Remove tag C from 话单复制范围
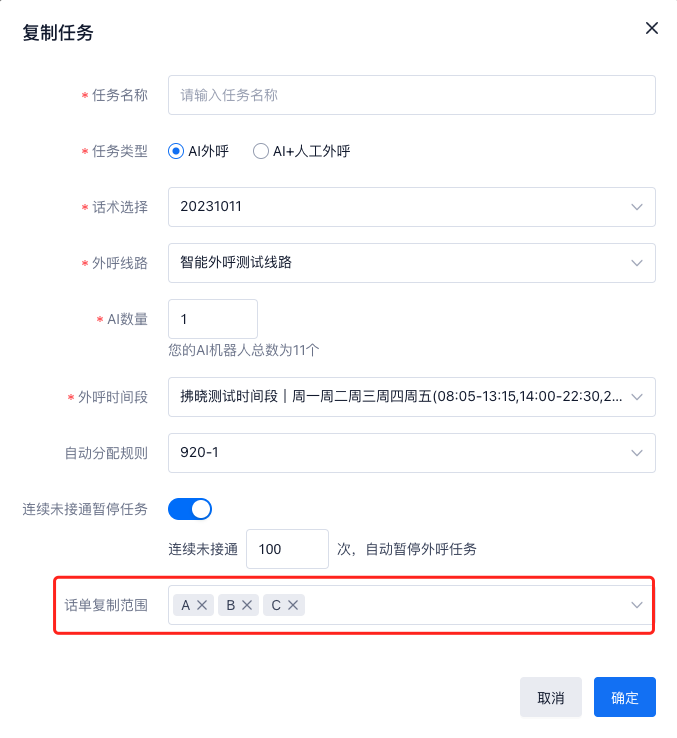 tap(293, 605)
